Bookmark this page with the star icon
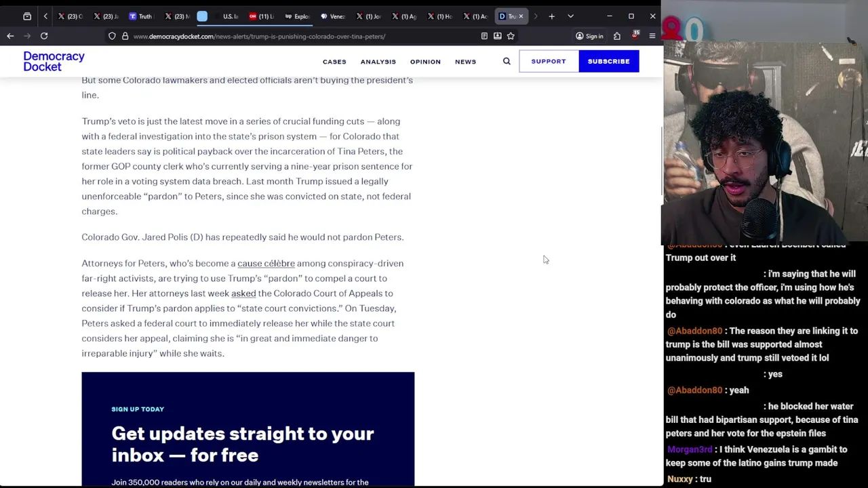 pyautogui.click(x=511, y=36)
